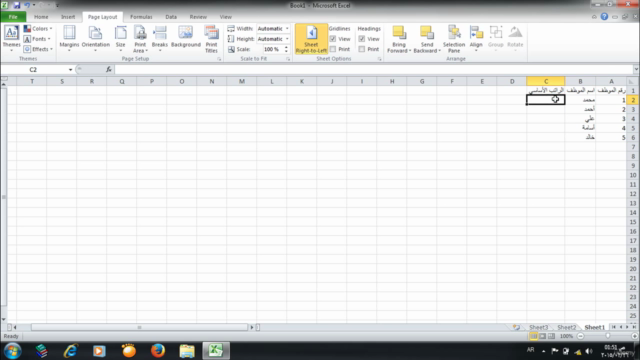Click the Name Box showing C2
This screenshot has width=640, height=360.
[x=33, y=69]
